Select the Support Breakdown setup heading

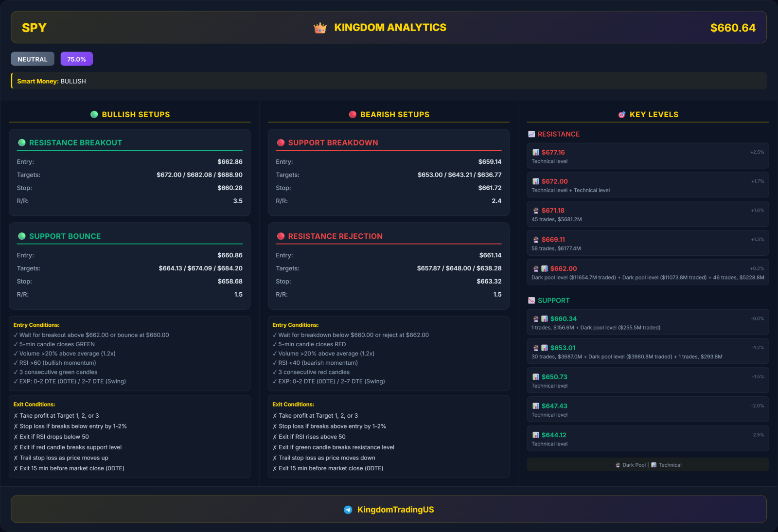pyautogui.click(x=333, y=142)
